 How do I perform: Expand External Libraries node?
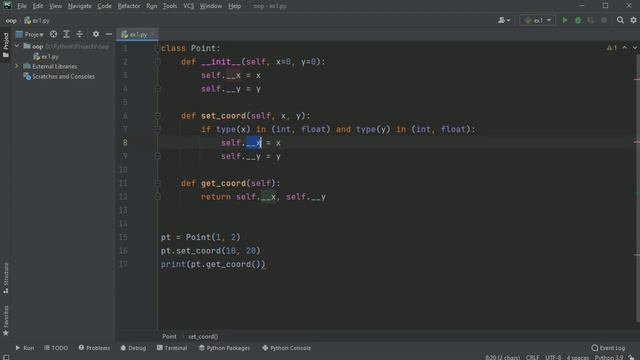[x=17, y=66]
